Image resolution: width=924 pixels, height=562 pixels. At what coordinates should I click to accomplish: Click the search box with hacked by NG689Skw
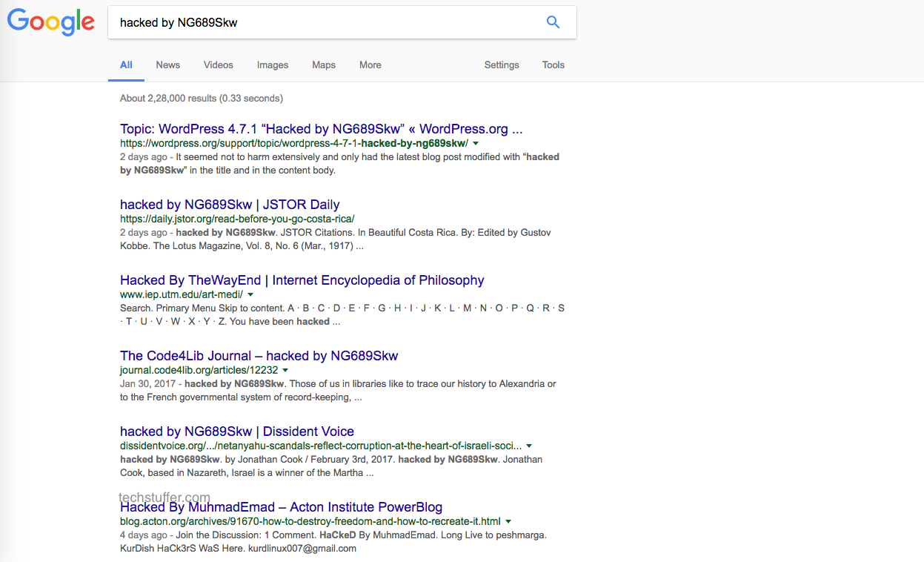(342, 22)
